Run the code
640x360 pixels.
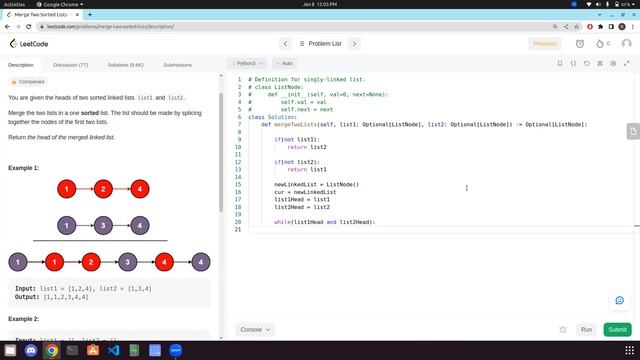pos(586,329)
